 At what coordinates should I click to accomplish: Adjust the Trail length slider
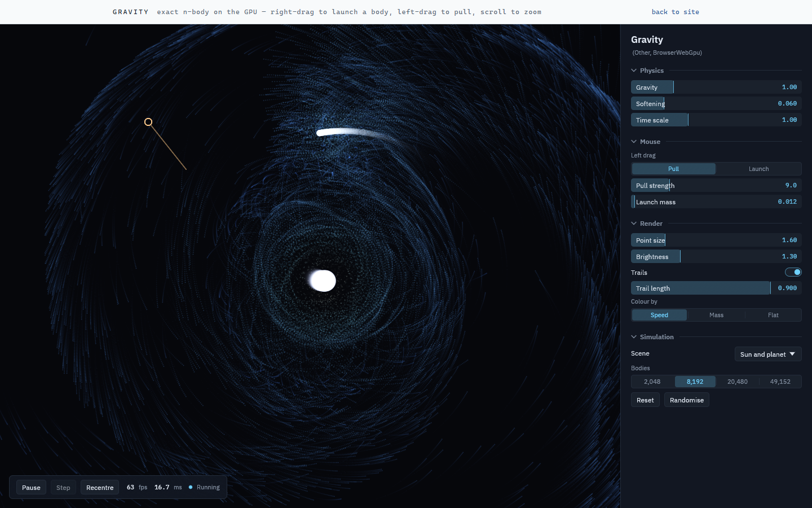(716, 288)
